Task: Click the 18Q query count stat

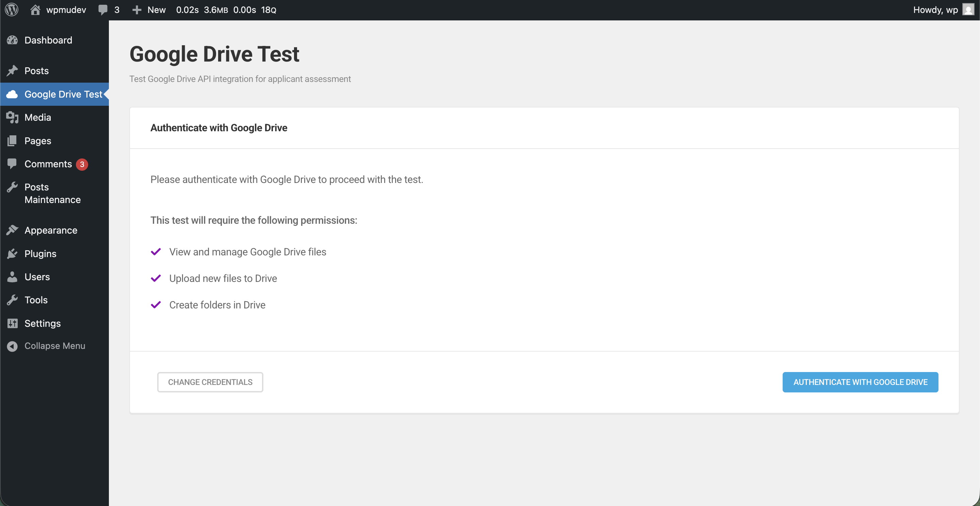Action: tap(268, 10)
